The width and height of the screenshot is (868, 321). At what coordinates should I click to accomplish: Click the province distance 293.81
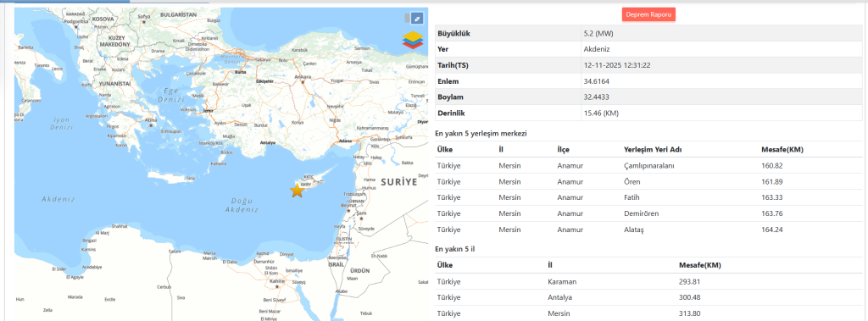point(689,282)
